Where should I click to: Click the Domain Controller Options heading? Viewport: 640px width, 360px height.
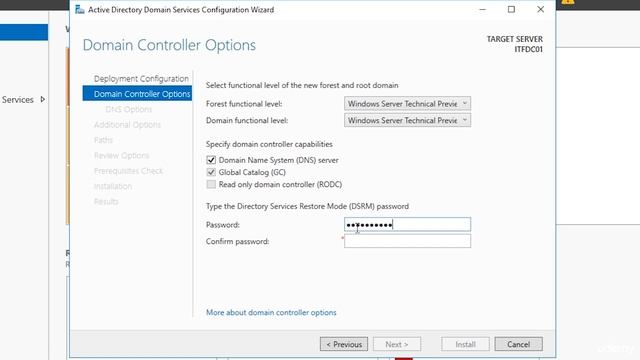(169, 45)
